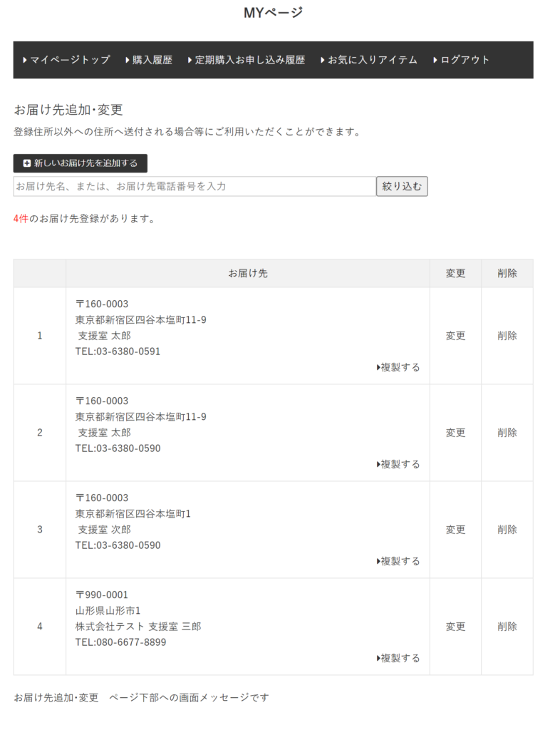
Task: Duplicate the 山形県山形市1 address
Action: coord(399,658)
